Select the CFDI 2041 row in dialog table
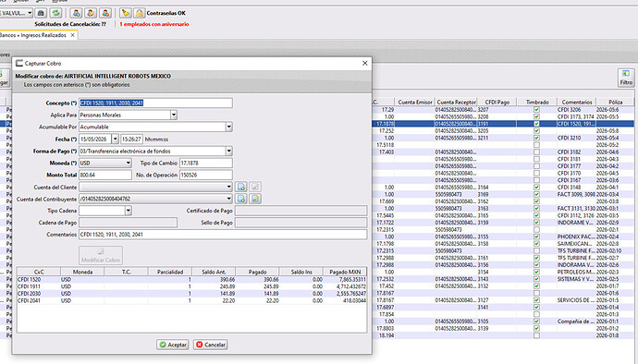638x364 pixels. [191, 300]
